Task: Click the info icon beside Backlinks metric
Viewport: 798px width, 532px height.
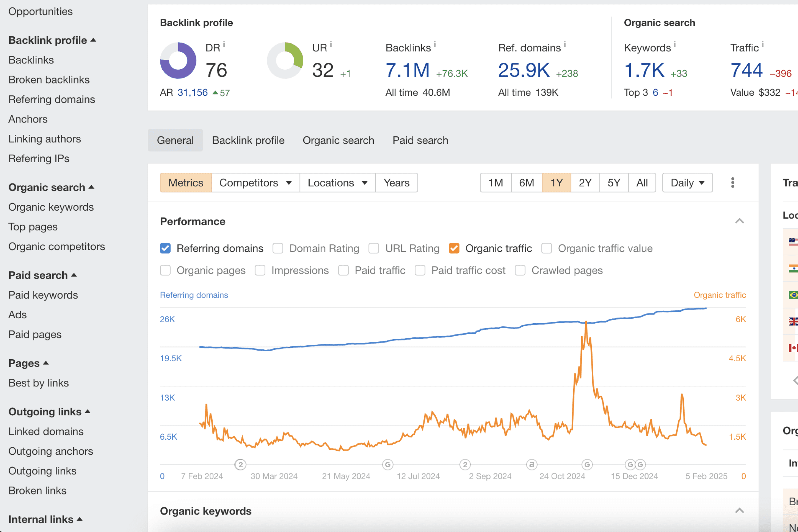Action: [x=435, y=44]
